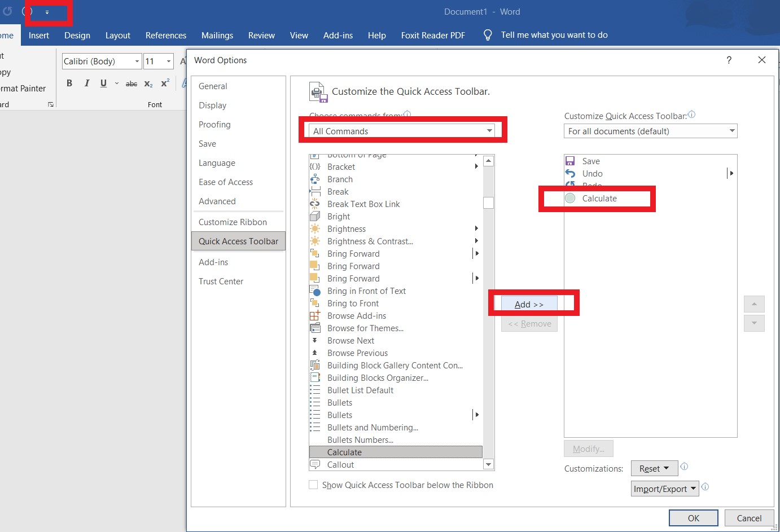The image size is (780, 532).
Task: Click Browse for Themes icon
Action: (315, 328)
